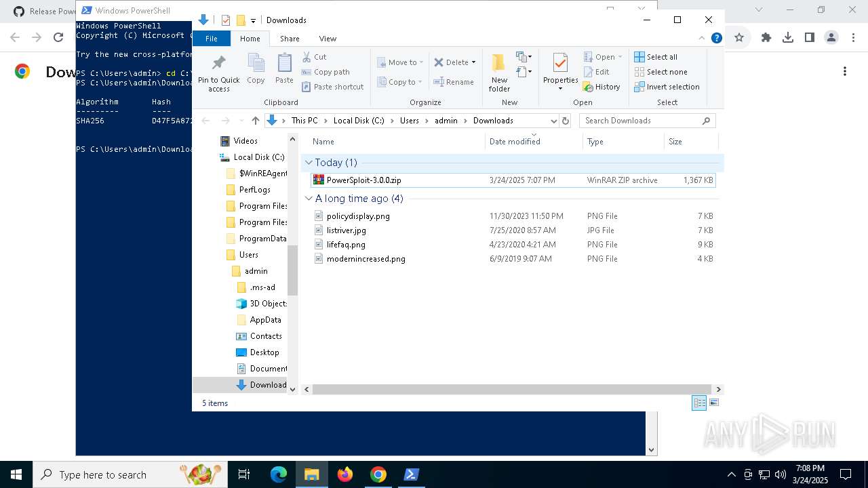Click Select all
This screenshot has width=868, height=488.
coord(656,57)
